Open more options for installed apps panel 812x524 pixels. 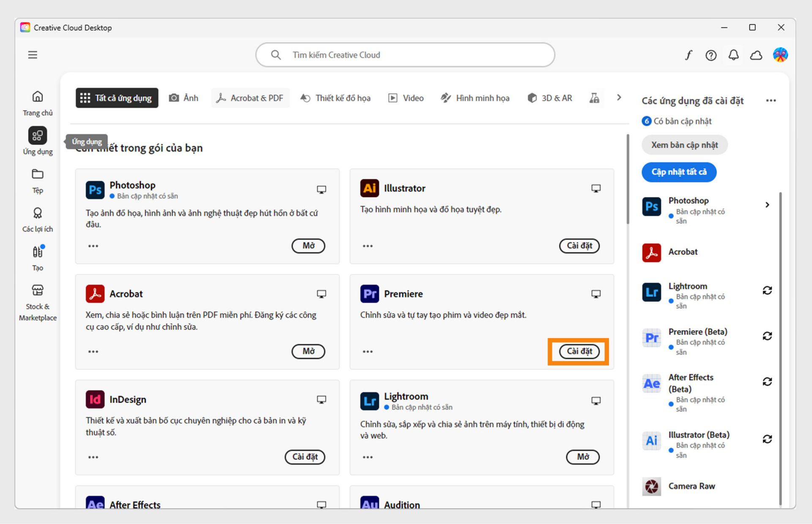coord(771,101)
